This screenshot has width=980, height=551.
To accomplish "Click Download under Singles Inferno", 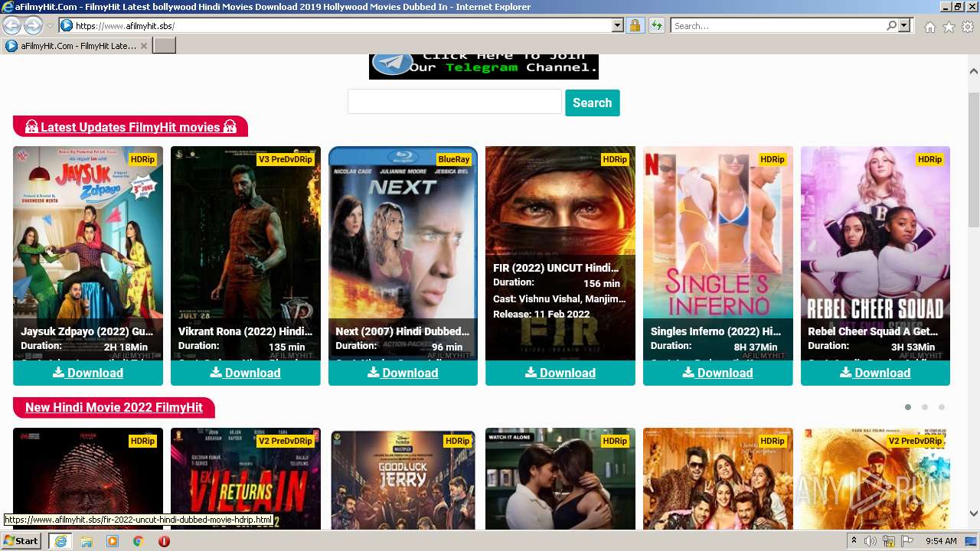I will click(x=718, y=373).
